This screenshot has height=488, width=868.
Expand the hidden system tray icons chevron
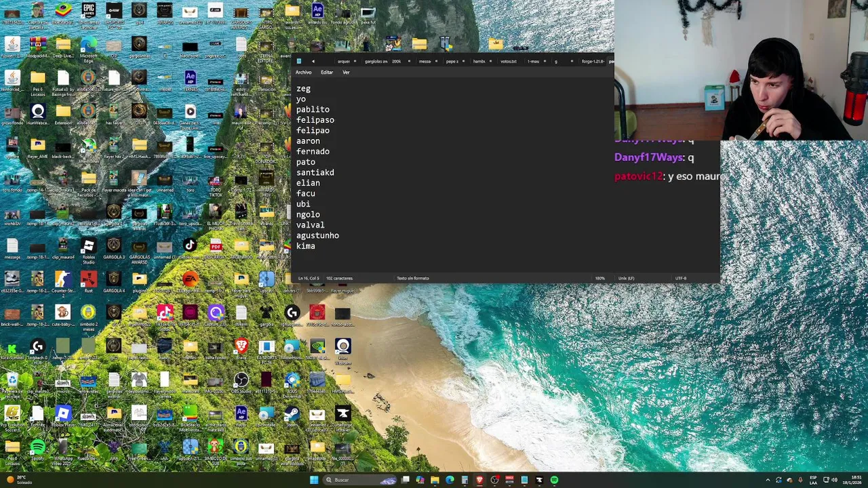pyautogui.click(x=768, y=480)
